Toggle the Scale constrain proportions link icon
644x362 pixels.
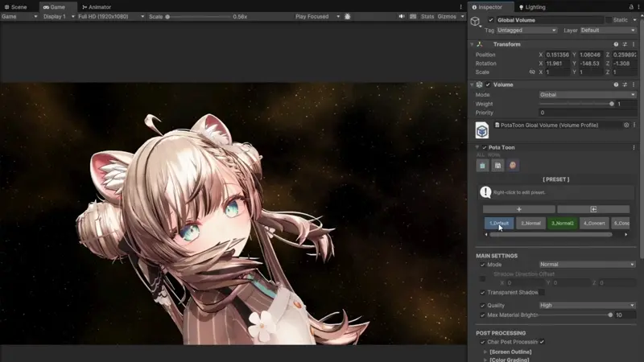click(x=532, y=72)
